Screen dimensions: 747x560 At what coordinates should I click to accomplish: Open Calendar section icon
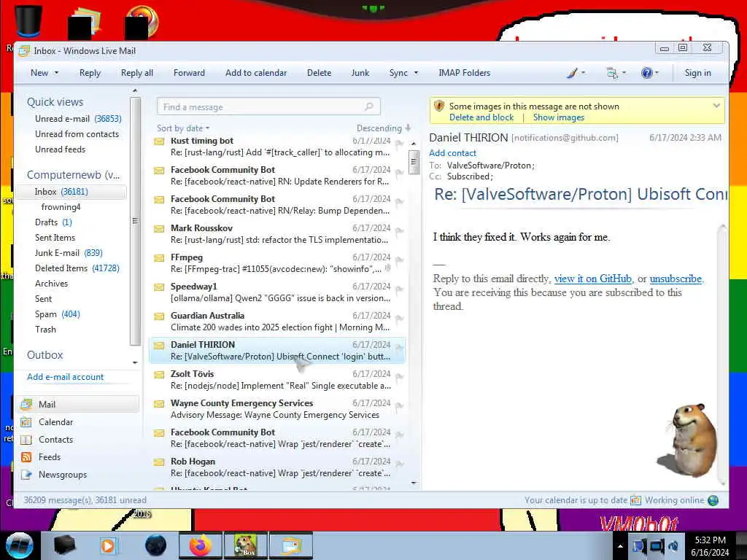coord(26,422)
